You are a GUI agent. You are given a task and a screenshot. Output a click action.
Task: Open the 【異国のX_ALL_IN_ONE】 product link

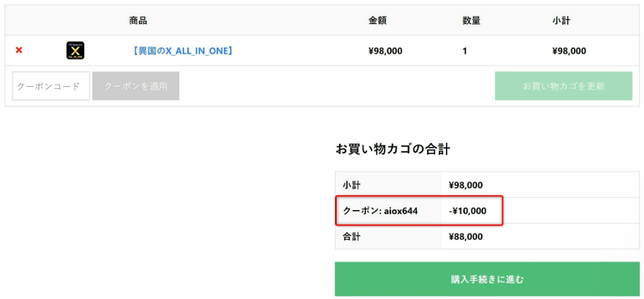point(182,51)
